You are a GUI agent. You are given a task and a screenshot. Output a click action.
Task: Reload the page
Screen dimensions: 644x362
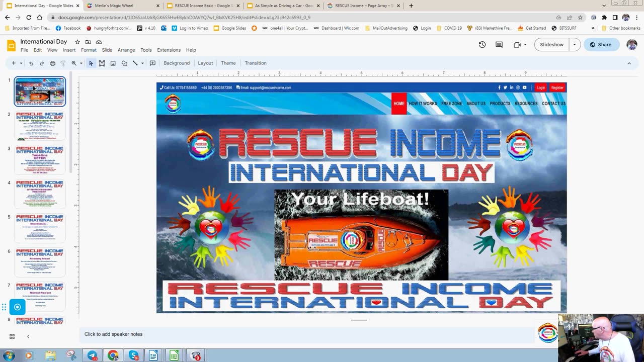coord(29,17)
